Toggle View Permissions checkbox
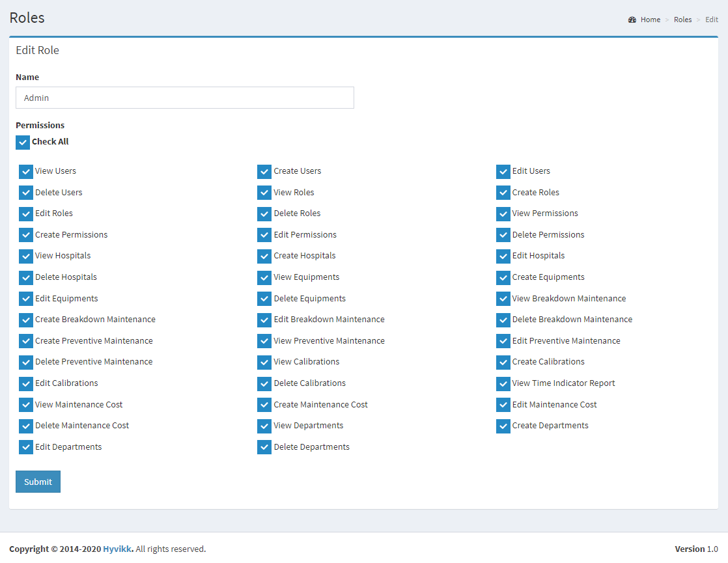The height and width of the screenshot is (563, 728). coord(503,214)
